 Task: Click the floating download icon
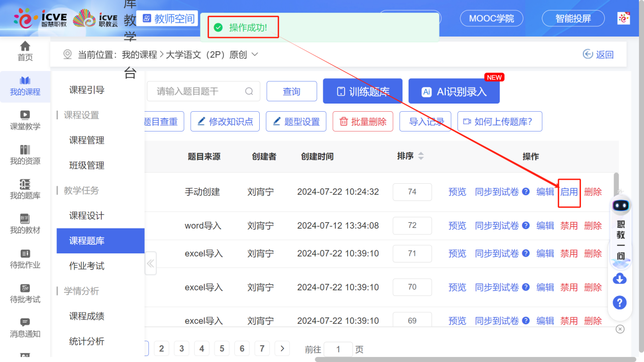(620, 279)
